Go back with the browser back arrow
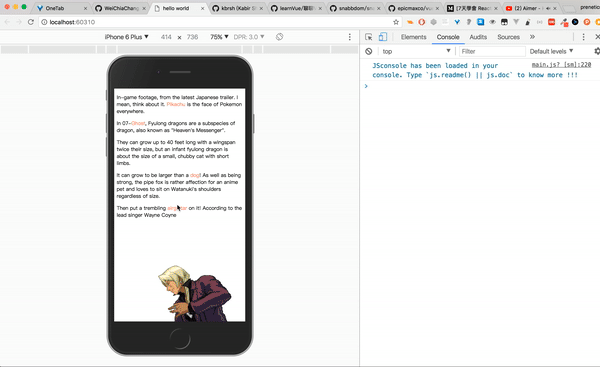The width and height of the screenshot is (600, 367). [x=7, y=22]
